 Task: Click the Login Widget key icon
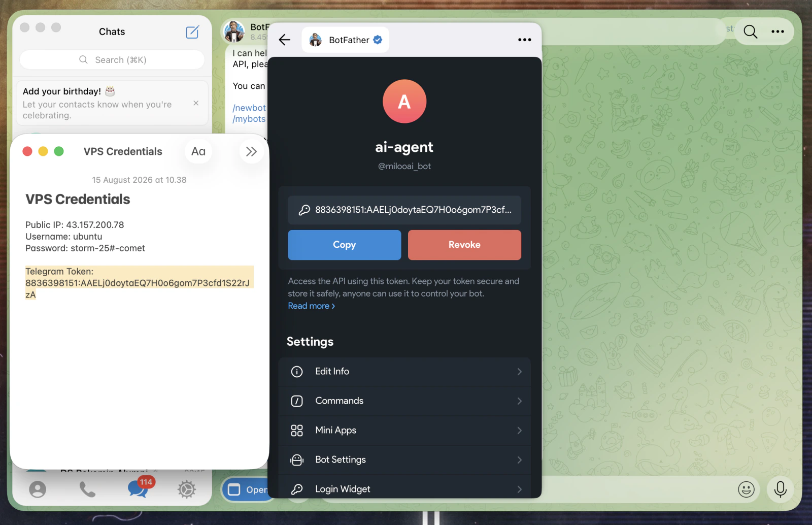(297, 489)
